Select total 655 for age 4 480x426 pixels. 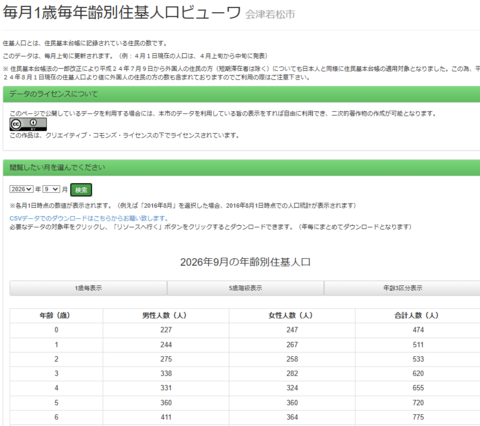click(x=418, y=388)
